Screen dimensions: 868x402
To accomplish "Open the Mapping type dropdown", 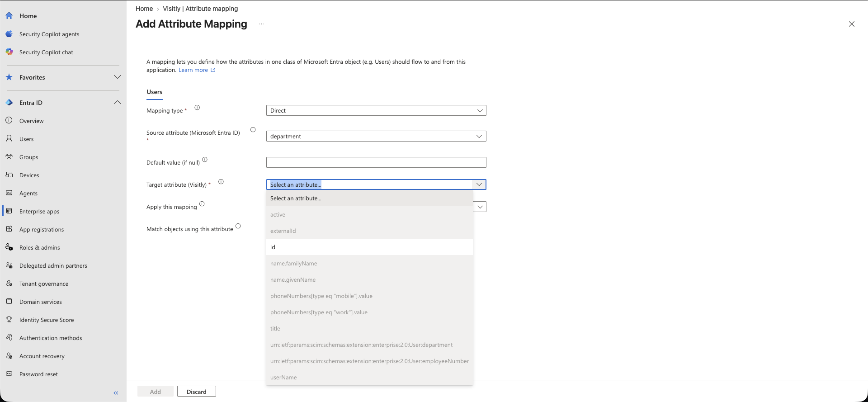I will click(376, 110).
